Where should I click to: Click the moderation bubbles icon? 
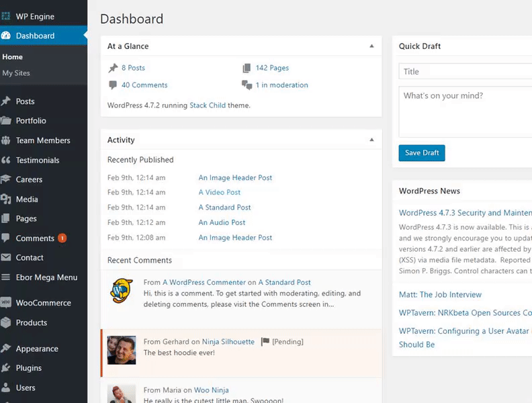(x=247, y=85)
